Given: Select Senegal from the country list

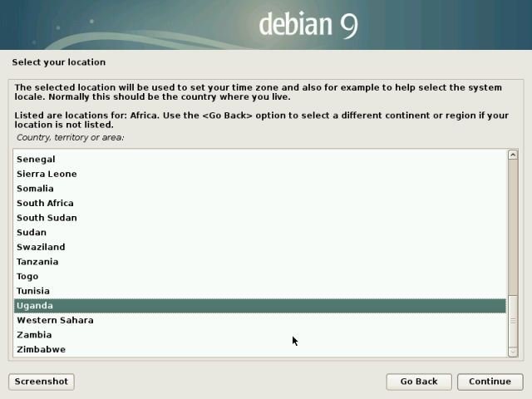Looking at the screenshot, I should pos(260,160).
